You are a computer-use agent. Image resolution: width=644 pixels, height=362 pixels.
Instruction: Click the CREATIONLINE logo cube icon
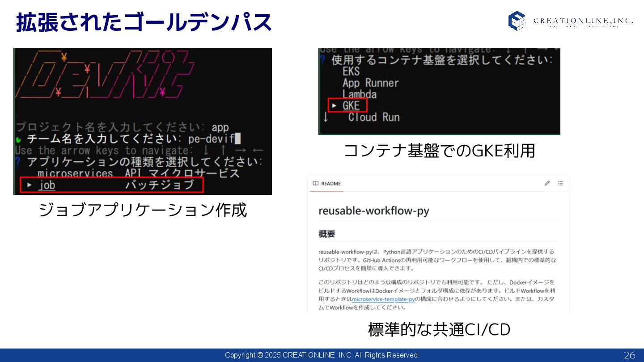pos(517,21)
